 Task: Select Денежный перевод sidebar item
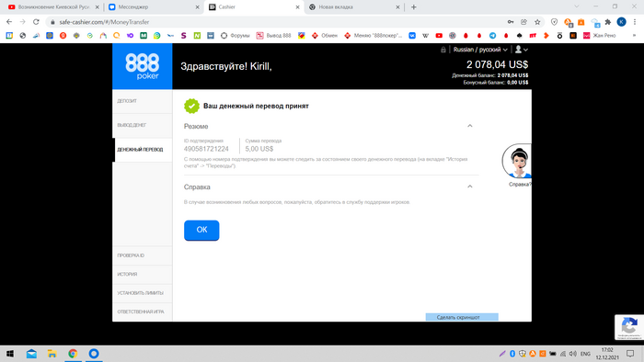tap(143, 150)
